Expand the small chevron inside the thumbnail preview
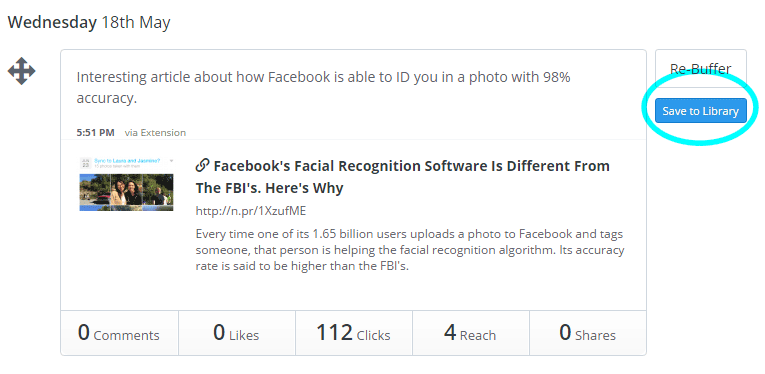 (171, 160)
